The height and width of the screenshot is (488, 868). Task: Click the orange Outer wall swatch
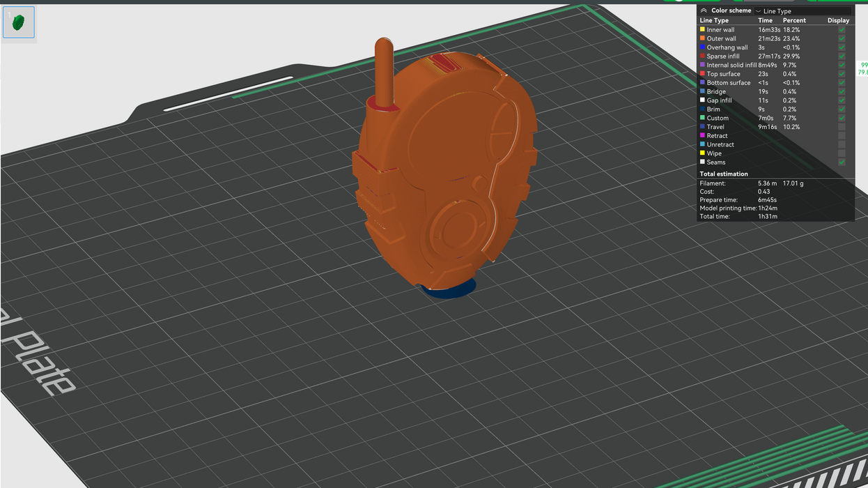coord(702,39)
